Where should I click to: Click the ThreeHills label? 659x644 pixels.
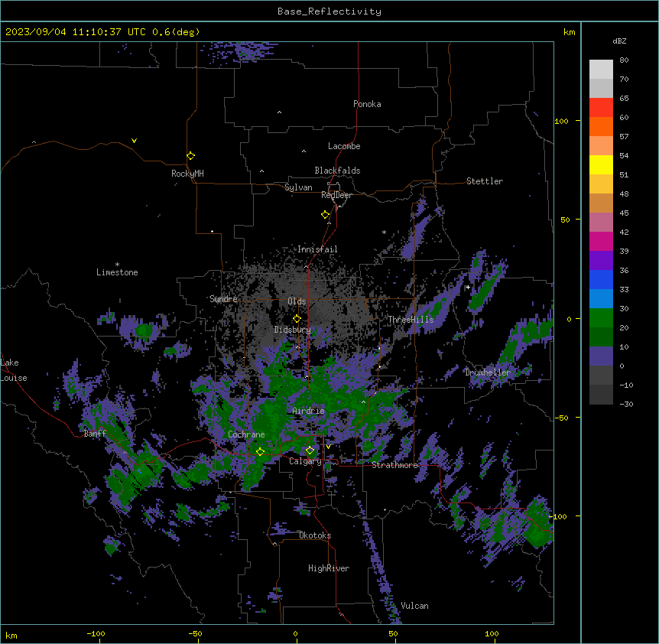pos(411,320)
